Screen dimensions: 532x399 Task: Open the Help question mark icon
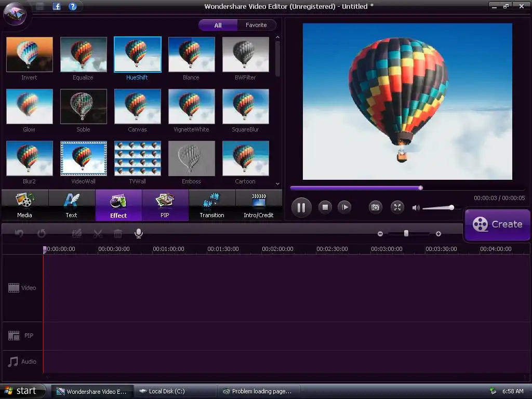tap(72, 6)
